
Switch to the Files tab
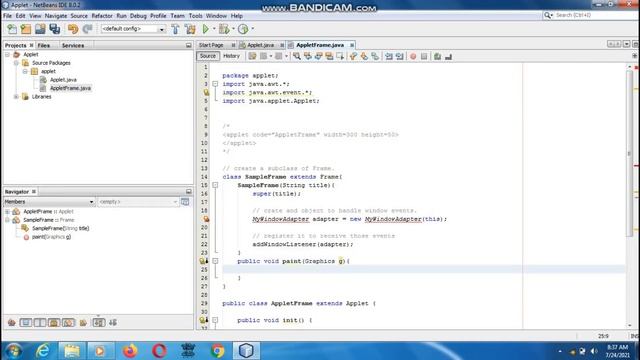(44, 45)
